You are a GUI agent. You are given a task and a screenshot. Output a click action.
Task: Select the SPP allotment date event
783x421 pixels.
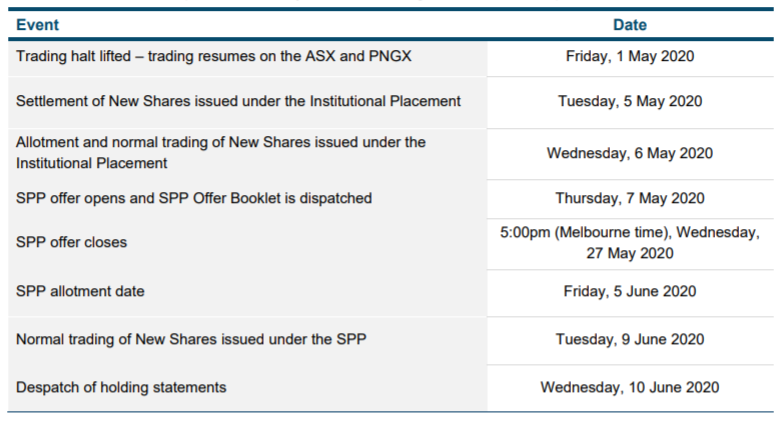80,291
